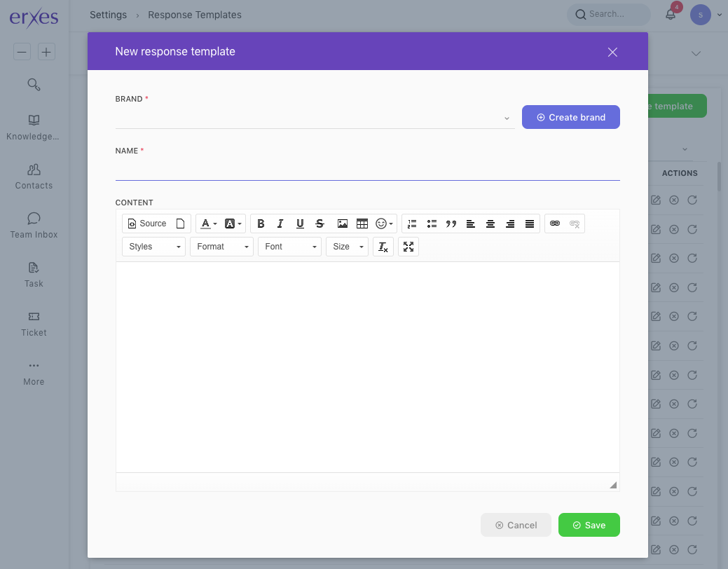Open the Size dropdown
The image size is (728, 569).
(x=347, y=247)
